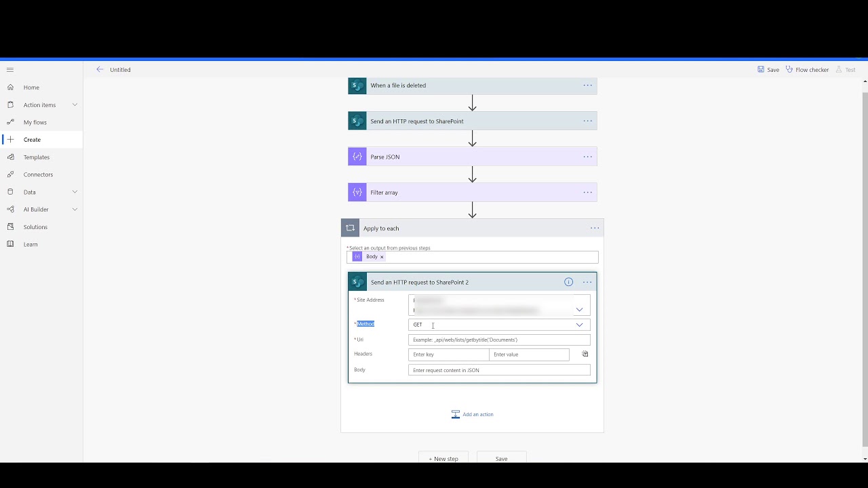This screenshot has width=868, height=488.
Task: Click the bottom Save button
Action: tap(502, 459)
